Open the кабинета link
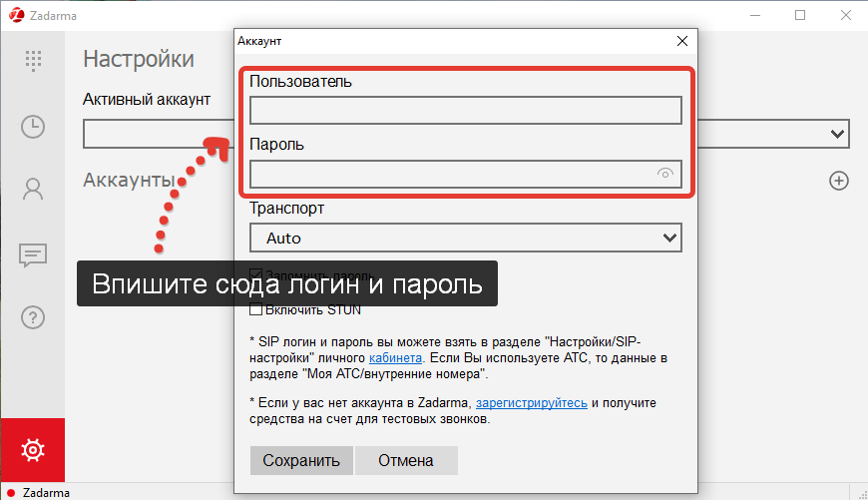 [x=396, y=357]
